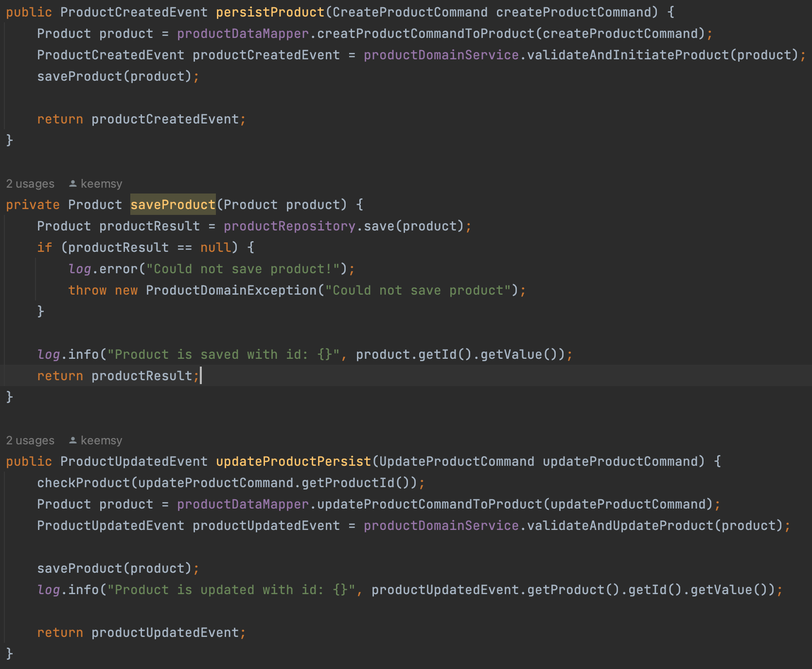Click persistProduct method name
The width and height of the screenshot is (812, 669).
coord(270,12)
